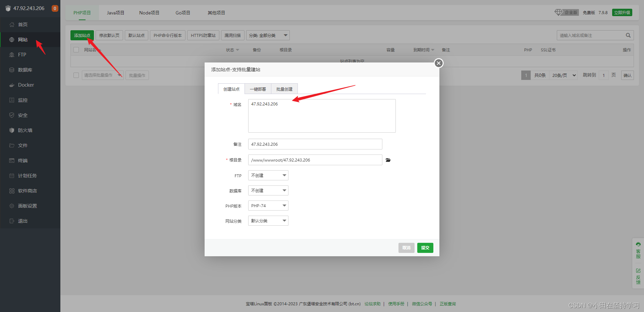Open the Docker whale icon

point(12,85)
